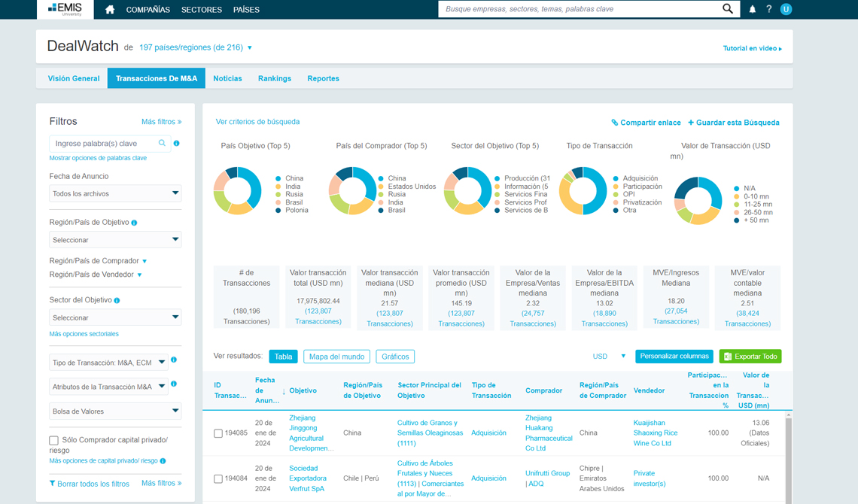
Task: Open PAÍSES menu
Action: pos(246,10)
